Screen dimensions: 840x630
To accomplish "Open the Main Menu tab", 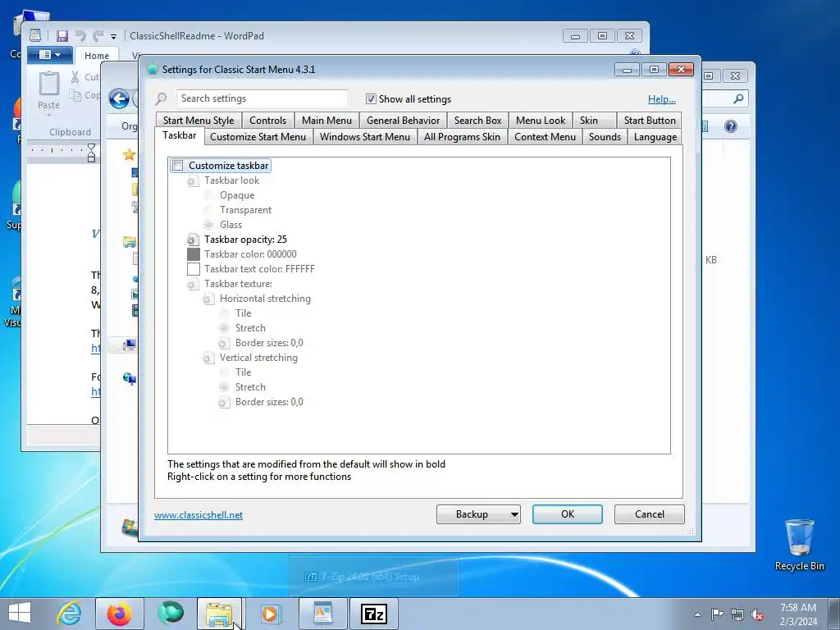I will point(326,121).
